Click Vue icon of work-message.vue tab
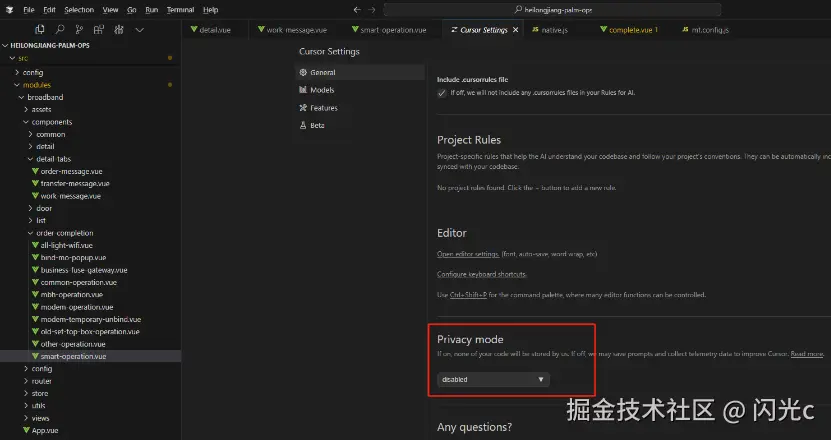Screen dimensions: 831x440 coord(261,30)
